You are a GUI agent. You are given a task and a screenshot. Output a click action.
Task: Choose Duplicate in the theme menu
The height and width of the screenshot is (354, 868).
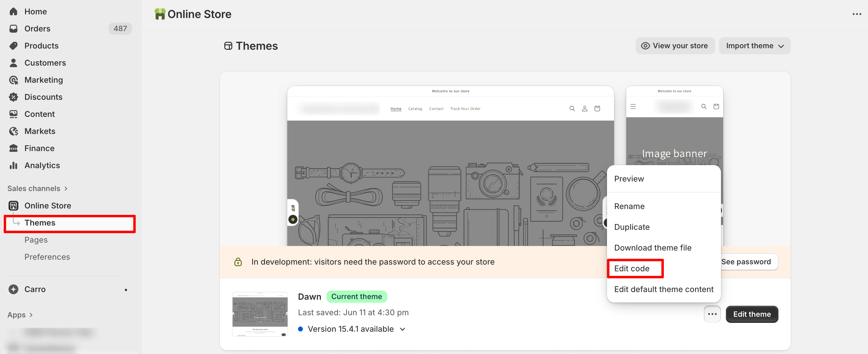pyautogui.click(x=631, y=227)
